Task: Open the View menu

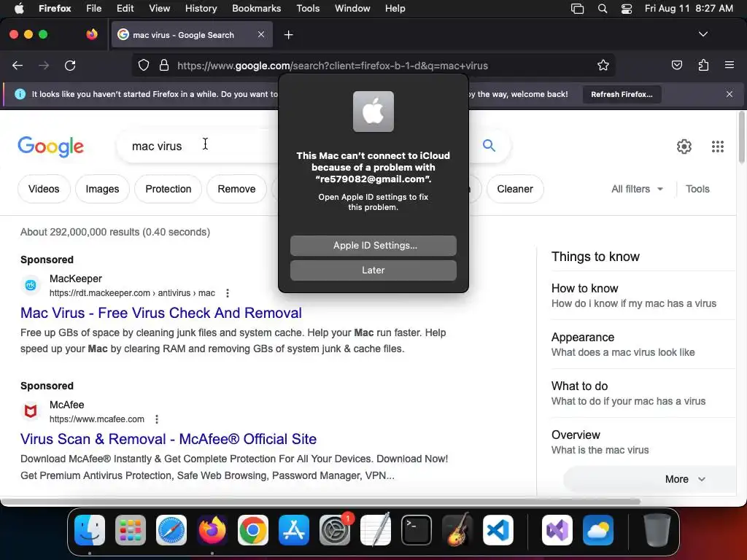Action: [x=159, y=8]
